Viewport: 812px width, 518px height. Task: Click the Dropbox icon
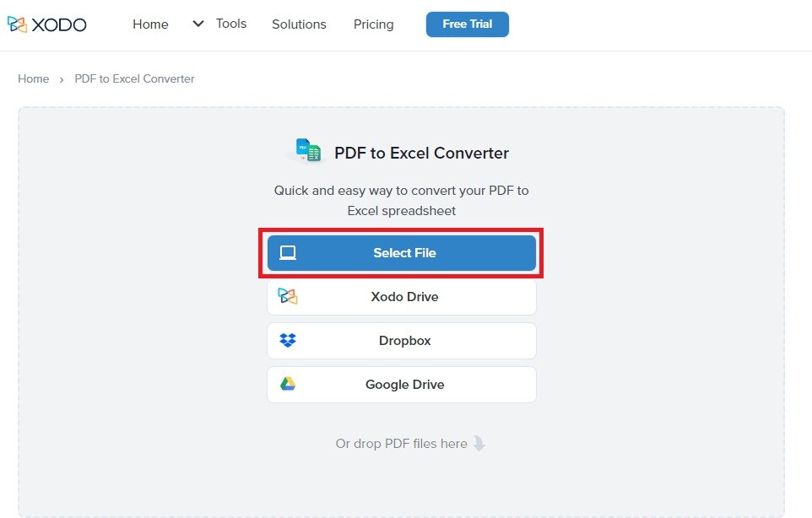tap(288, 340)
